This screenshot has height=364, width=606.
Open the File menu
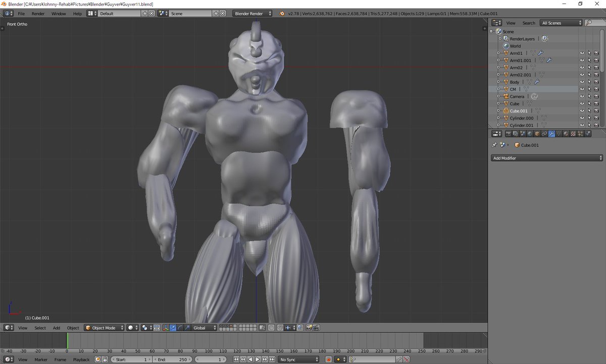(21, 14)
